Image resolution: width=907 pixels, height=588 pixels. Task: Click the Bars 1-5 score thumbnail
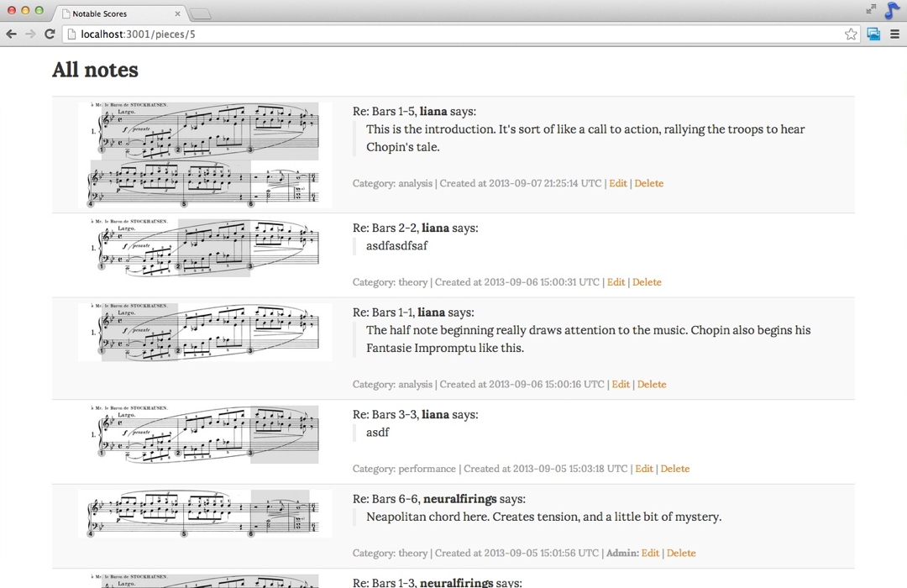click(x=205, y=155)
